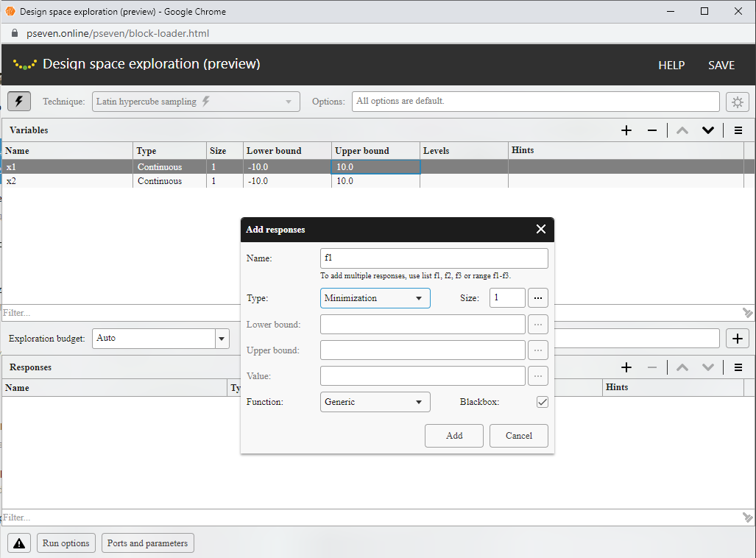
Task: Click the response Name field containing f1
Action: pyautogui.click(x=434, y=258)
